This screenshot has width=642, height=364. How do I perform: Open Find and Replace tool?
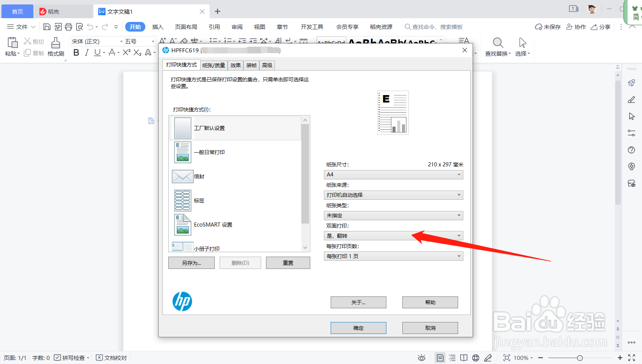click(498, 47)
